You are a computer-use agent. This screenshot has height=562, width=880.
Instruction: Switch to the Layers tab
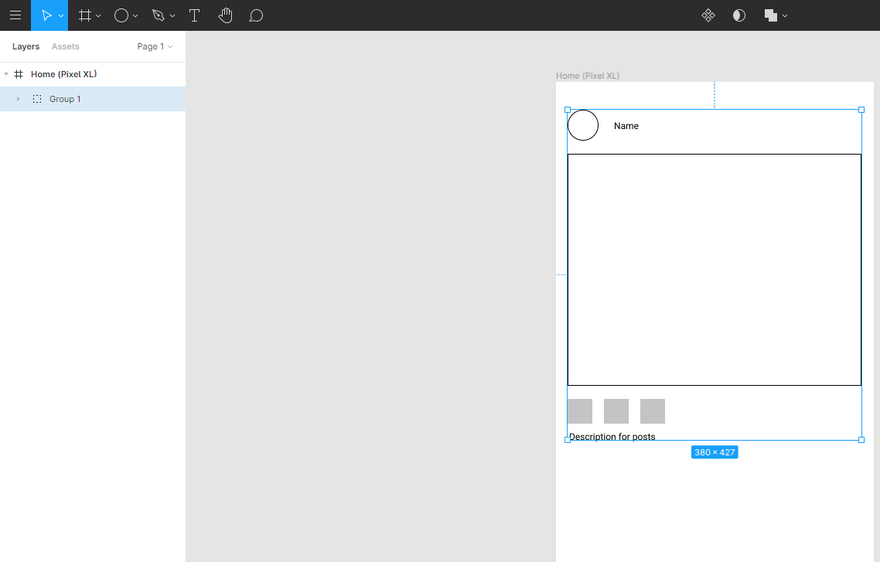click(26, 47)
